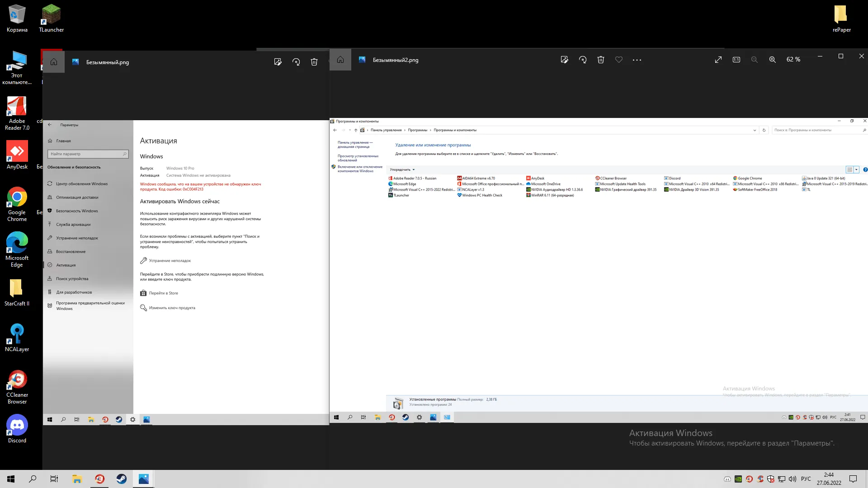Maximize the Безымянный2.png Photos window
Screen dimensions: 868x488
point(841,56)
